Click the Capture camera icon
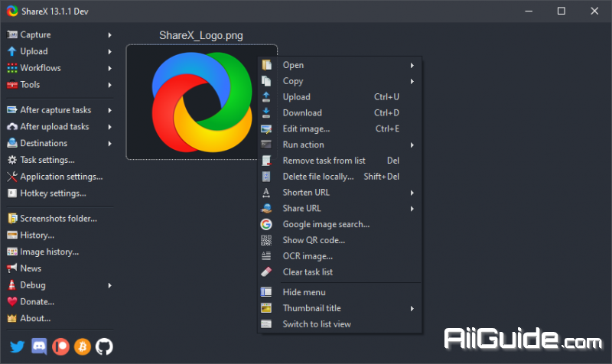 click(12, 34)
